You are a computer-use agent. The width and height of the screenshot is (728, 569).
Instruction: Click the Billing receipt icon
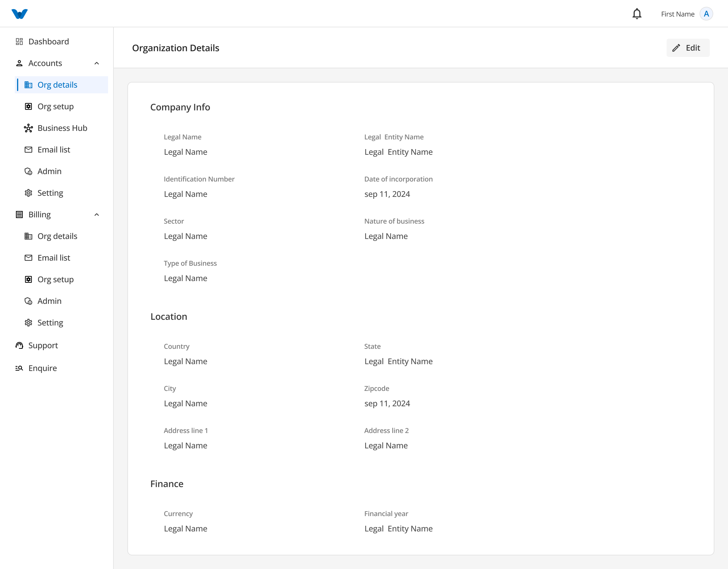pos(19,215)
